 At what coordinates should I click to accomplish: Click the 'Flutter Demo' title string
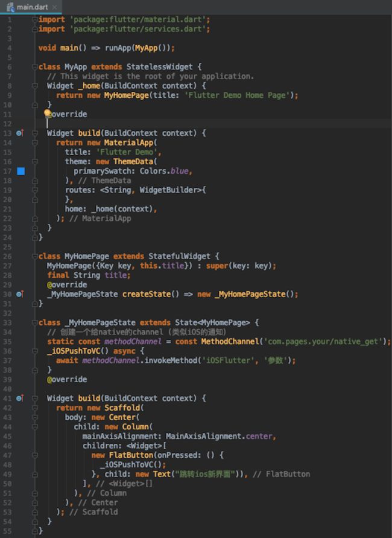click(127, 152)
